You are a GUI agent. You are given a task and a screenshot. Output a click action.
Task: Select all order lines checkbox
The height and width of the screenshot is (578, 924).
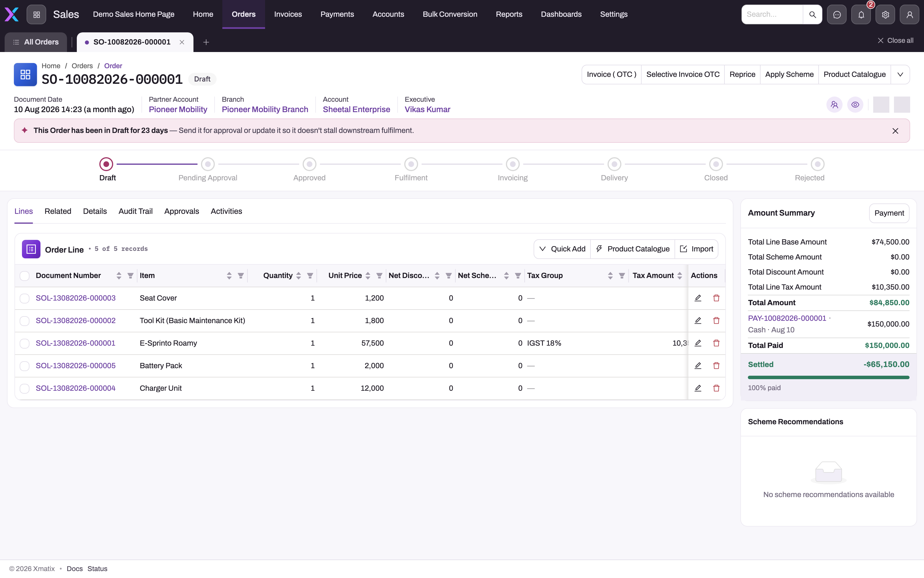[x=25, y=276]
